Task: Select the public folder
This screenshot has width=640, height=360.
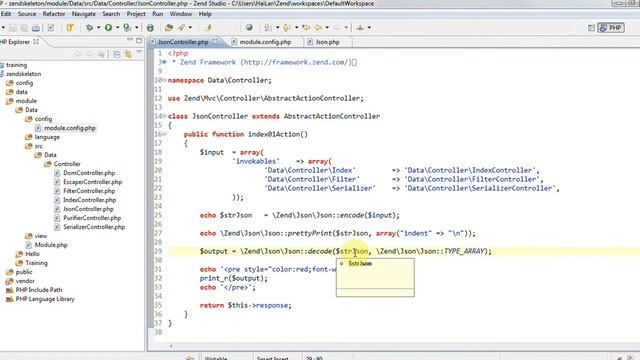Action: tap(24, 272)
